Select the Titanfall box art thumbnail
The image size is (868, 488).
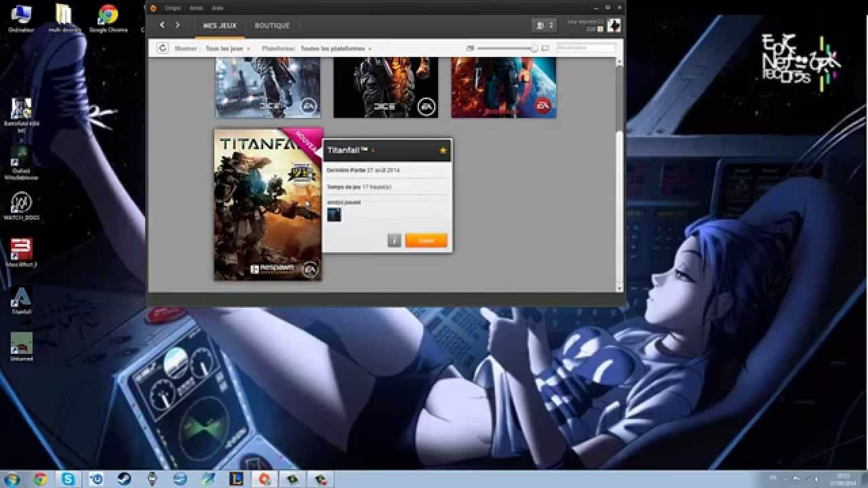click(x=268, y=205)
